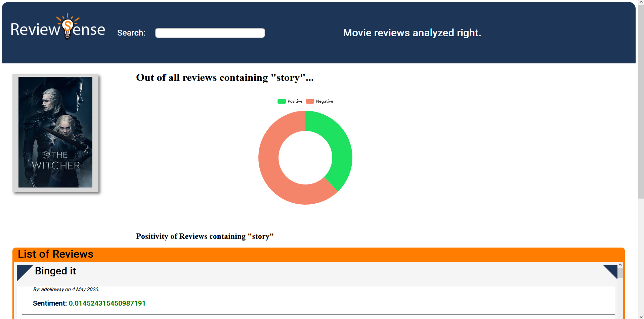Screen dimensions: 644x319
Task: Click the heading Out of all reviews containing story
Action: [x=225, y=77]
